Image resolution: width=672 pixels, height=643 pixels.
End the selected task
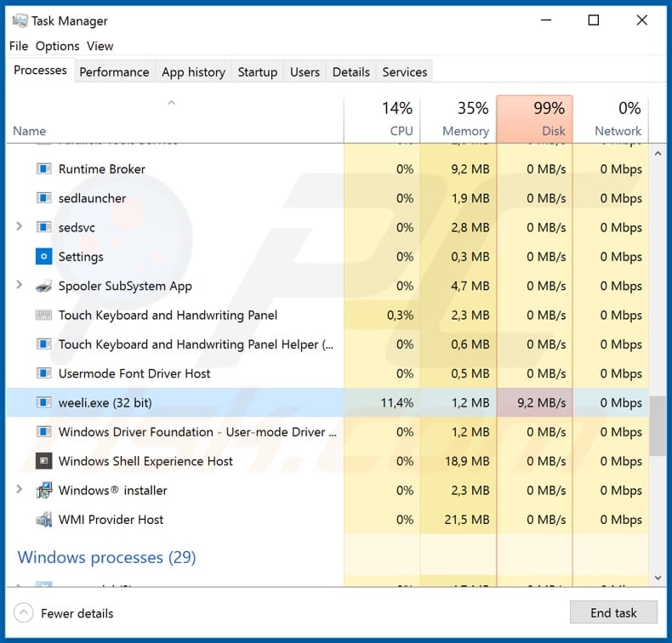(613, 612)
